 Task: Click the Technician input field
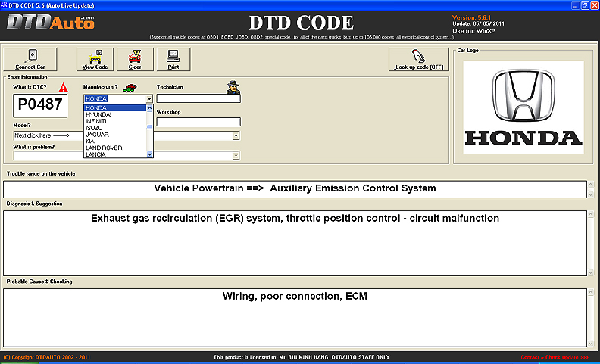point(198,98)
